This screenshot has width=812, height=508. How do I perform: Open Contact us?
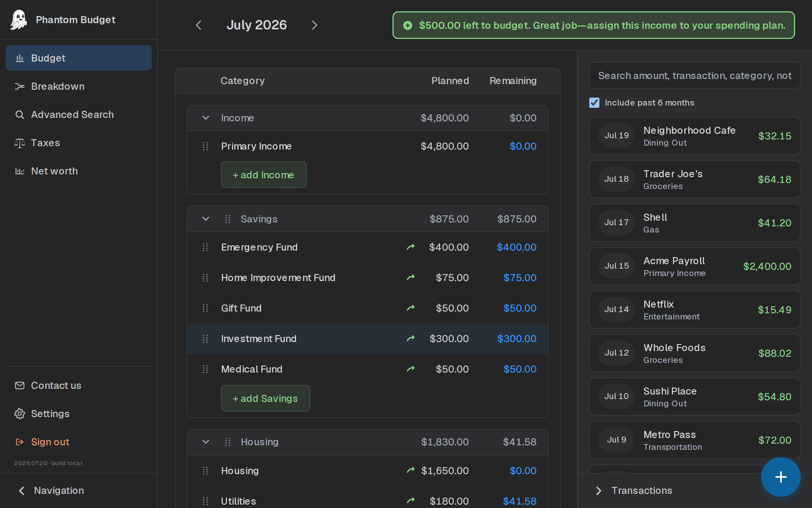click(78, 385)
